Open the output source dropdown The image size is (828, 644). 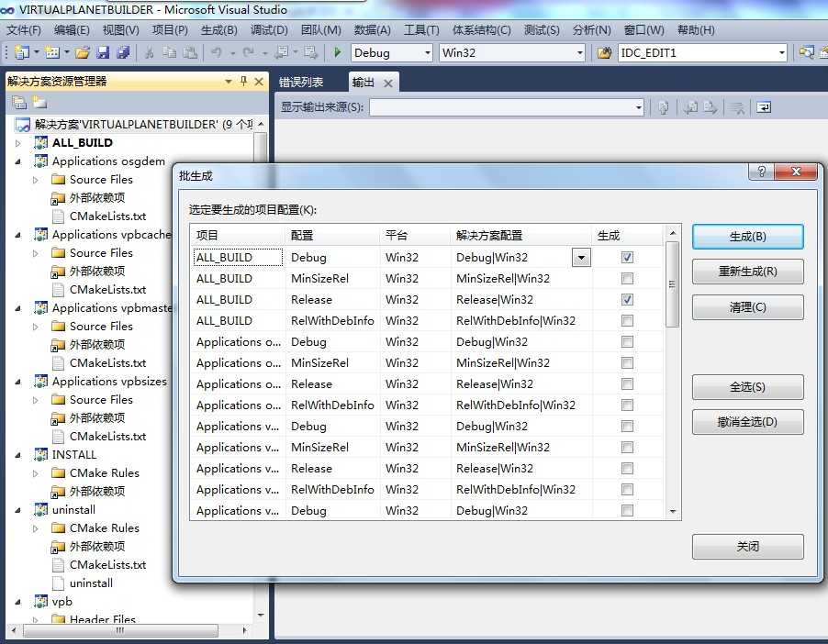pyautogui.click(x=638, y=107)
